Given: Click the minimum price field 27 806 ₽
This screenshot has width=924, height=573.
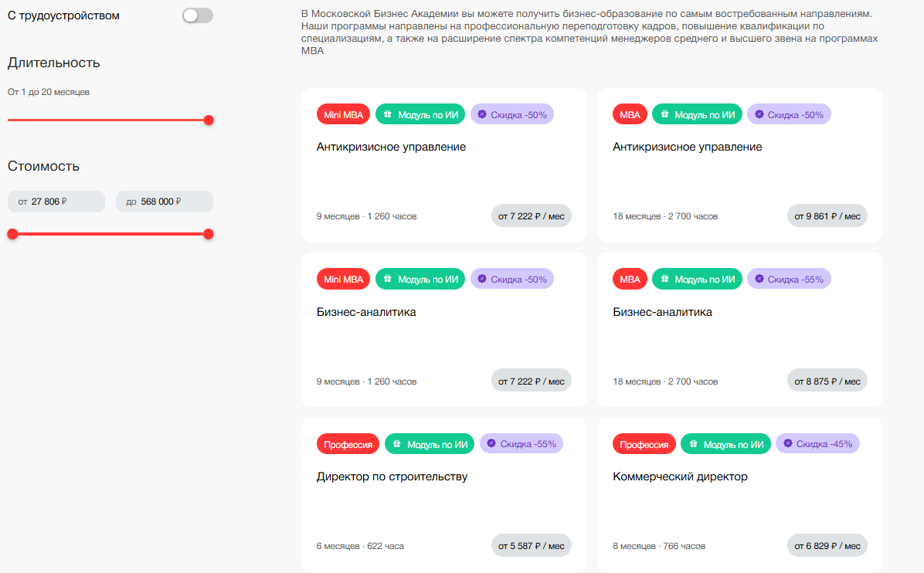Looking at the screenshot, I should pos(56,202).
